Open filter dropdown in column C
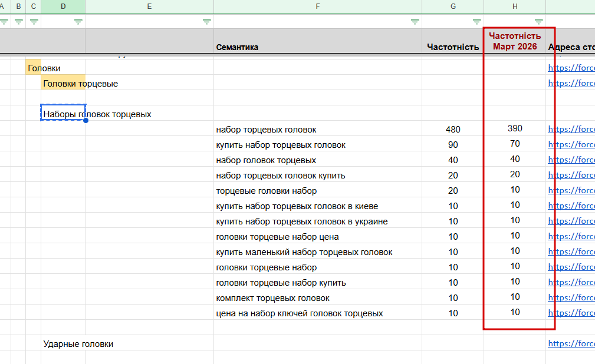Screen dimensions: 595x364 click(34, 22)
